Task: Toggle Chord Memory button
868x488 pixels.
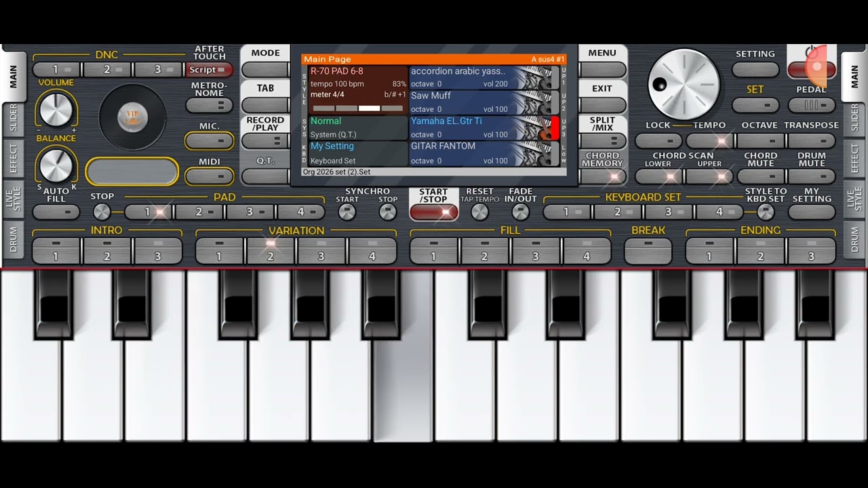Action: (x=602, y=176)
